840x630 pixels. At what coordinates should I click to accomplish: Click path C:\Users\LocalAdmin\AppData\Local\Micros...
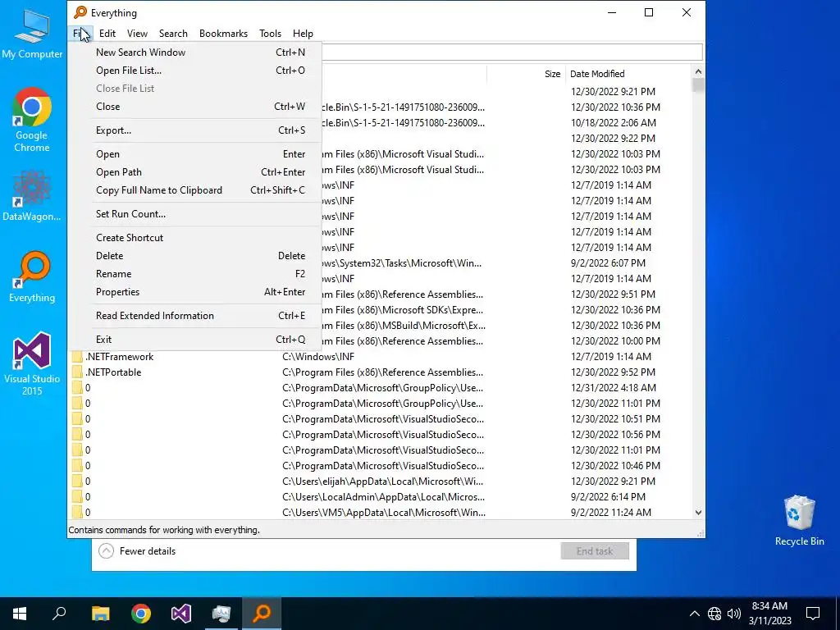tap(384, 497)
